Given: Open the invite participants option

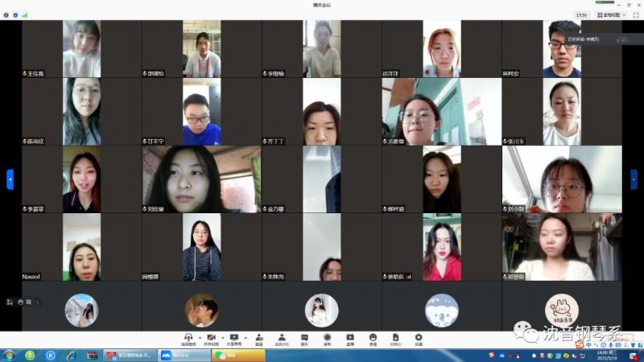Looking at the screenshot, I should (x=258, y=338).
